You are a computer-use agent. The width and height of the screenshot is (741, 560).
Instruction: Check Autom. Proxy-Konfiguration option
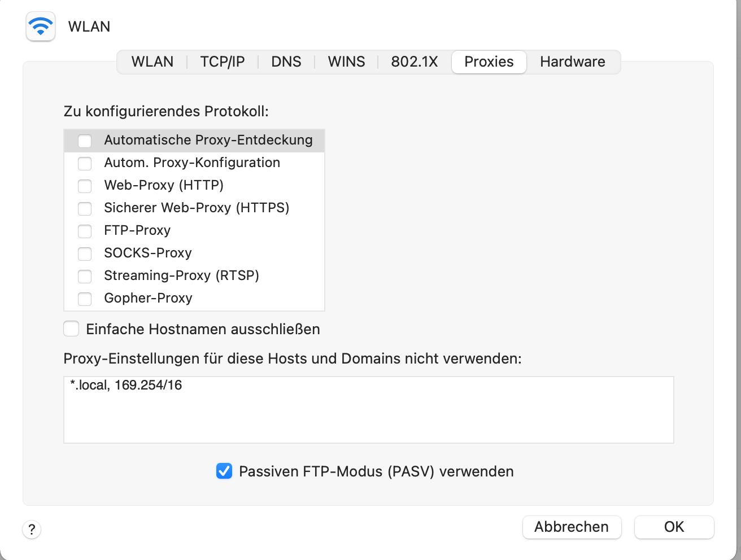pyautogui.click(x=85, y=163)
